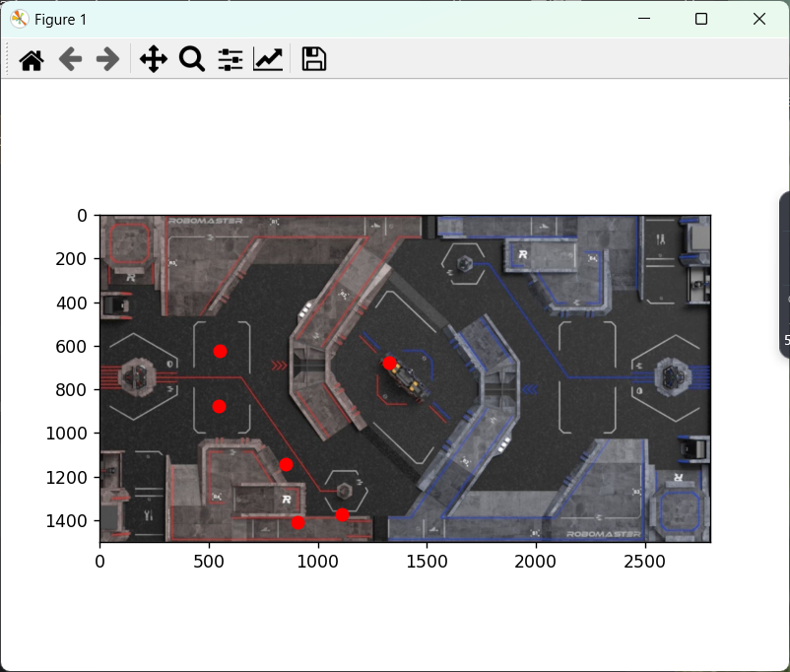Toggle the Pan axes tool

point(153,60)
